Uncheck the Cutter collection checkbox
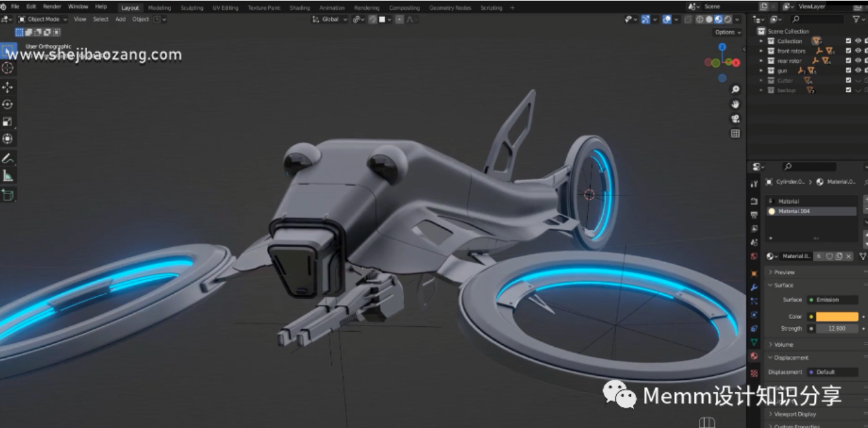This screenshot has height=428, width=868. tap(848, 80)
